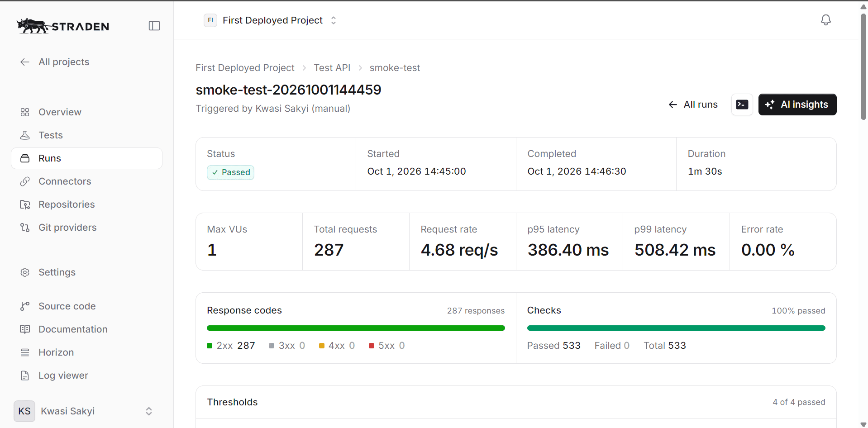The height and width of the screenshot is (428, 868).
Task: Open notifications bell
Action: point(826,20)
